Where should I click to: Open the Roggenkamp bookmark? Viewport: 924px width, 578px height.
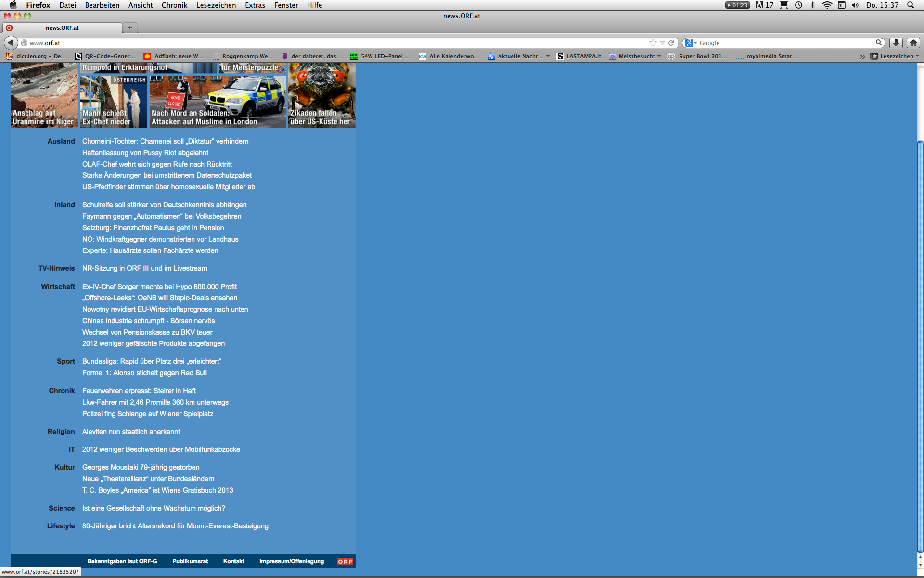(243, 56)
